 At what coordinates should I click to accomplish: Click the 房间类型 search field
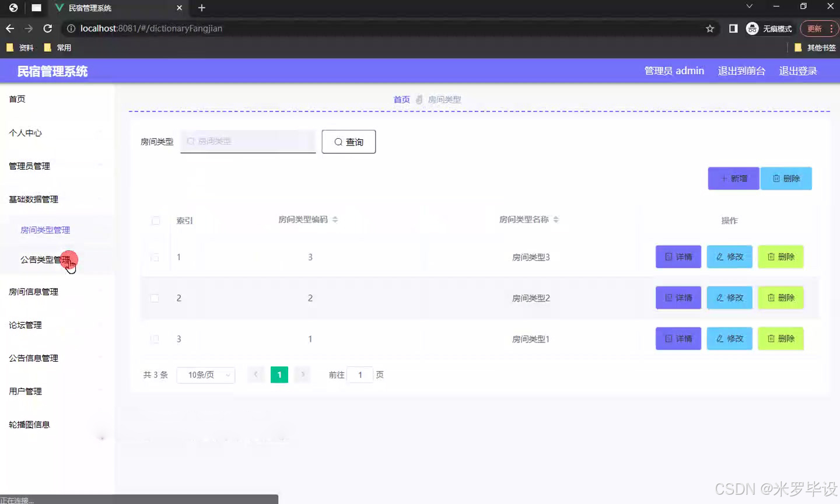pos(248,141)
